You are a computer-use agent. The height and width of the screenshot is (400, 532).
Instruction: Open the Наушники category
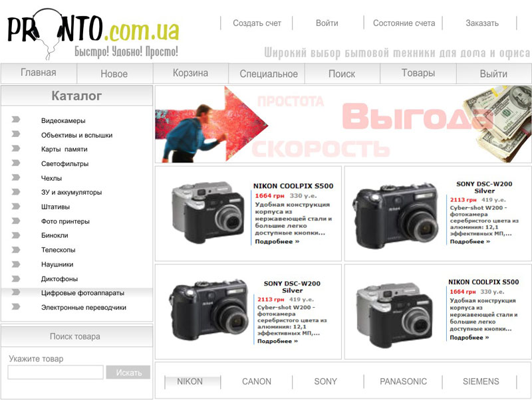pos(57,264)
